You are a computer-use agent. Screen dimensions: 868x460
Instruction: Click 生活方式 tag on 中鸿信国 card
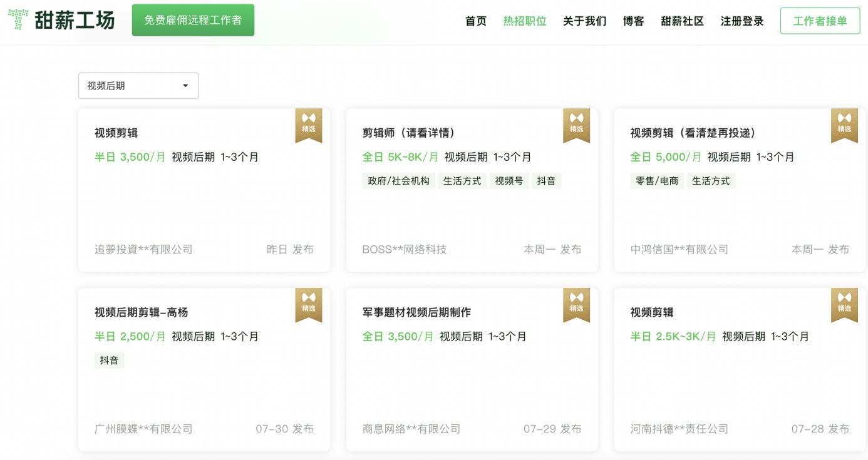click(x=711, y=181)
